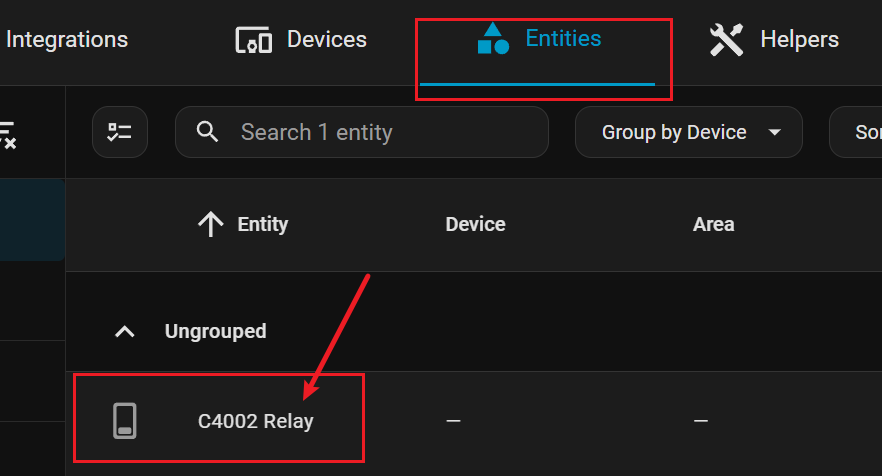
Task: Click the up arrow sort icon
Action: tap(210, 225)
